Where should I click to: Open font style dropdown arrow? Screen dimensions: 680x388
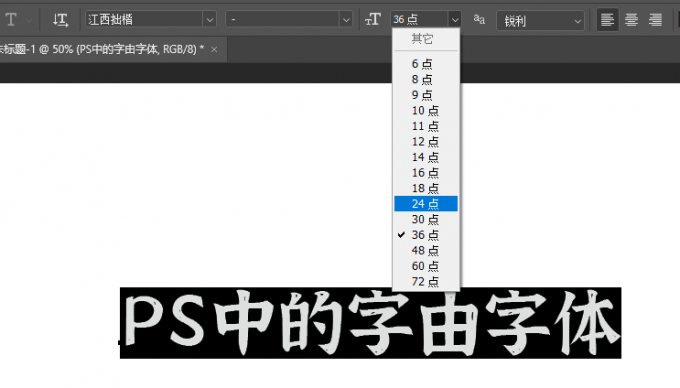click(346, 20)
